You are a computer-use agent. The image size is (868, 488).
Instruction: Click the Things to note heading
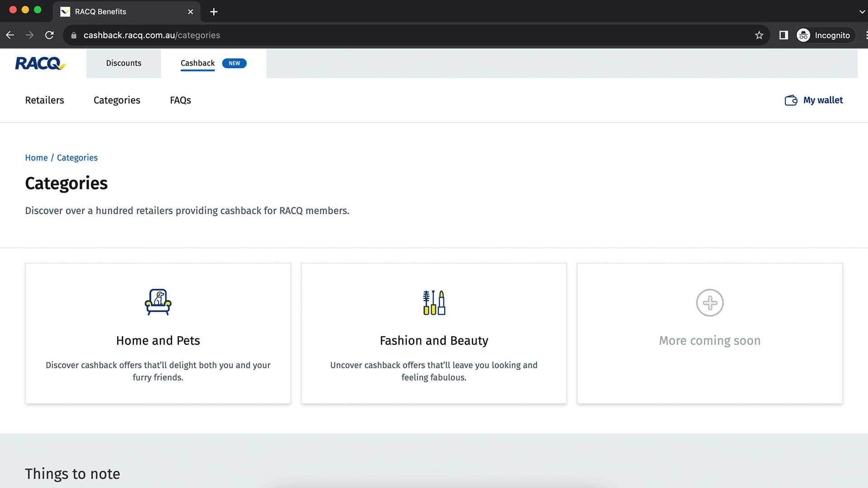[x=72, y=474]
